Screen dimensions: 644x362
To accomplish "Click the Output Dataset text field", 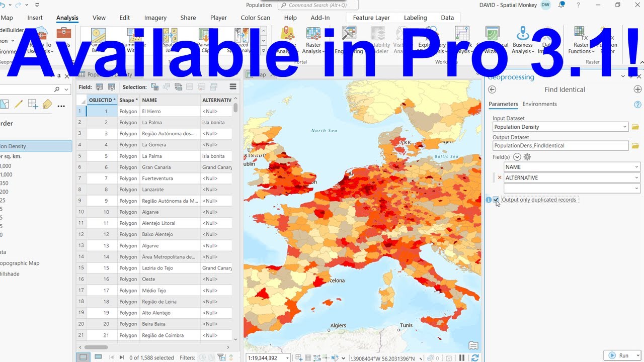I will pos(560,146).
